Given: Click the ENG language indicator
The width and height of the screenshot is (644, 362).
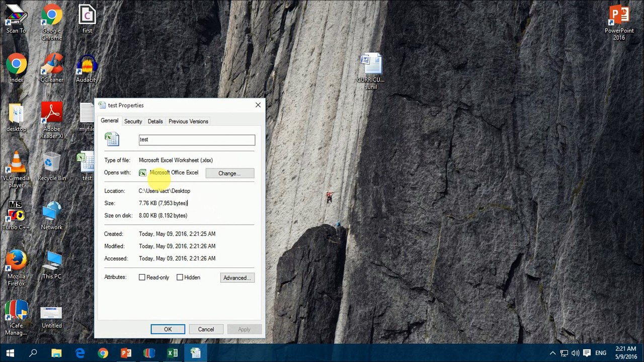Looking at the screenshot, I should (x=600, y=353).
